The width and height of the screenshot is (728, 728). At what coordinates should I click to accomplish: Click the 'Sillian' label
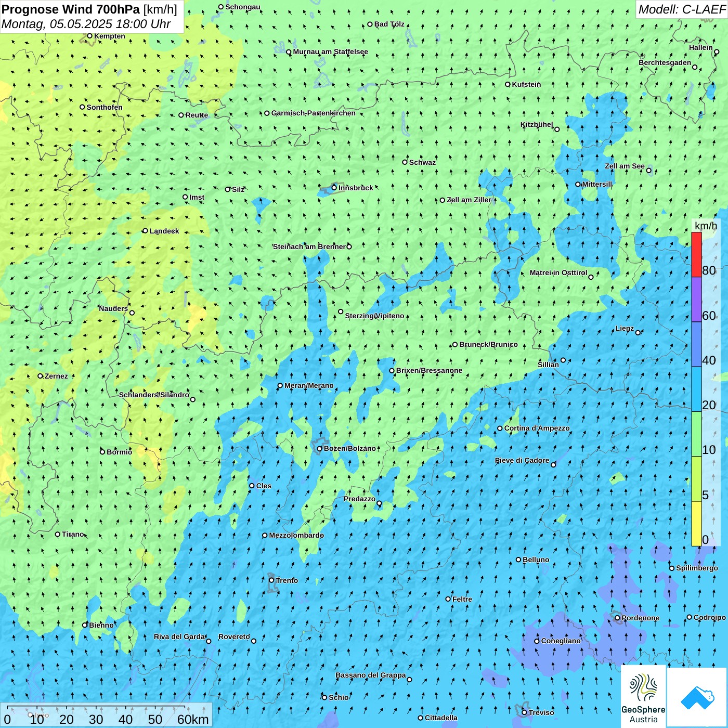(x=548, y=365)
